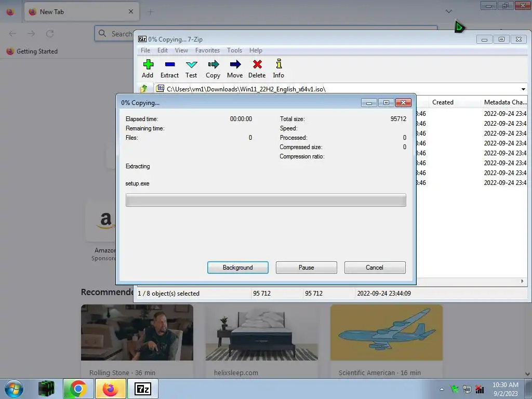Open the Getting Started bookmark
This screenshot has height=399, width=532.
point(32,51)
